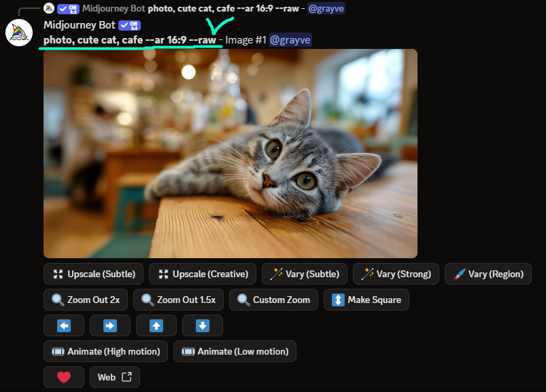Open Midjourney Bot username in message header
The width and height of the screenshot is (546, 392).
(x=80, y=25)
